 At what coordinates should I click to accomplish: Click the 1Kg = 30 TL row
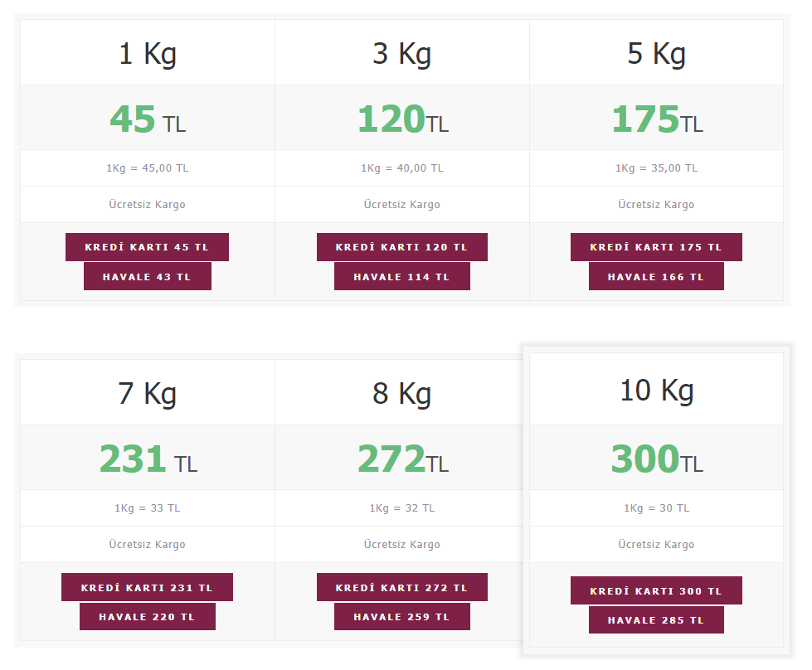click(x=656, y=508)
